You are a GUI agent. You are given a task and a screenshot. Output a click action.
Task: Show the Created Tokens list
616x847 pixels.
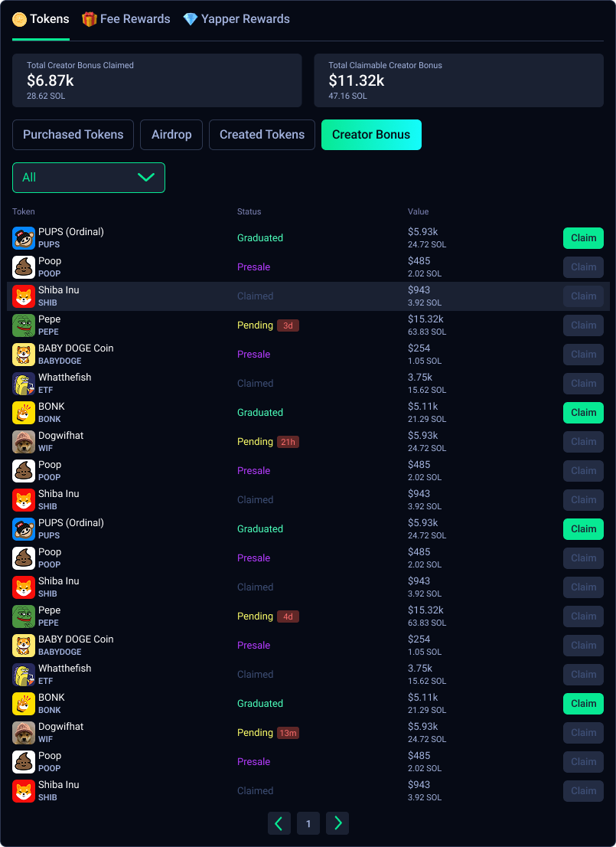click(262, 135)
